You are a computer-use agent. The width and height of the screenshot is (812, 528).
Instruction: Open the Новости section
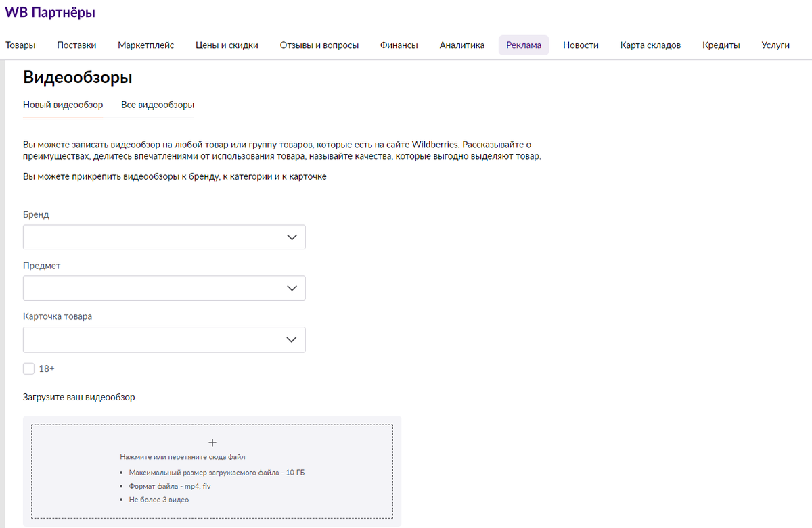click(581, 45)
